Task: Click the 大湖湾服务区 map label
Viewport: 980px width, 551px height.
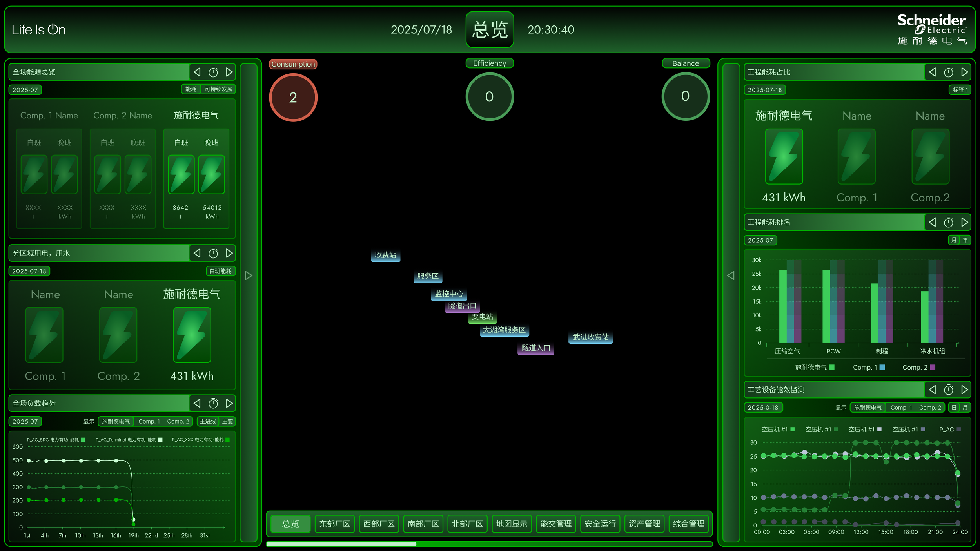Action: (504, 330)
